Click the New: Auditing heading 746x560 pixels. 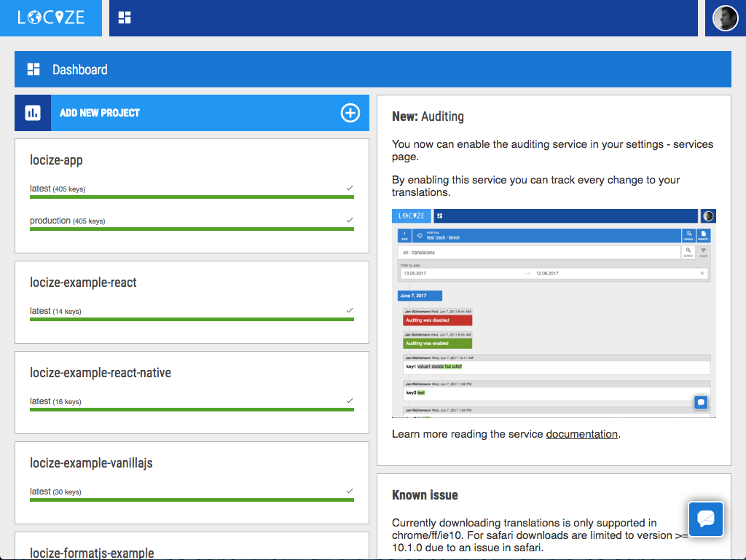428,117
